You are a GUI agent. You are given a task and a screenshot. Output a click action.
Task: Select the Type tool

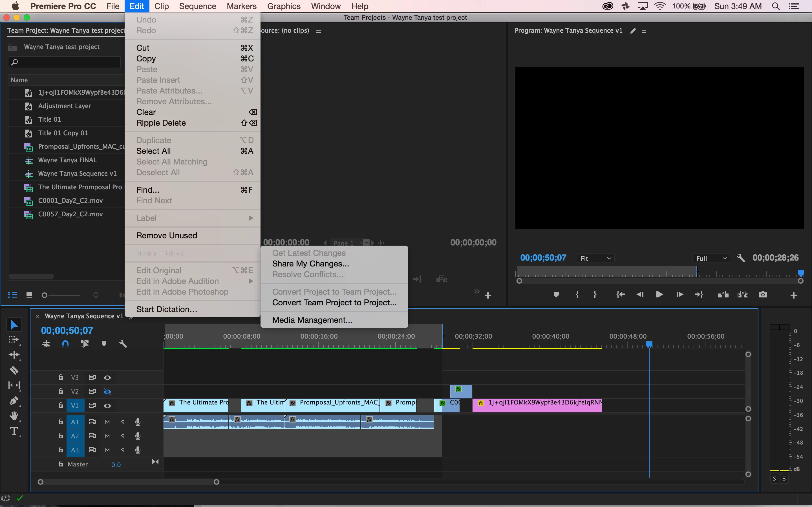(14, 431)
